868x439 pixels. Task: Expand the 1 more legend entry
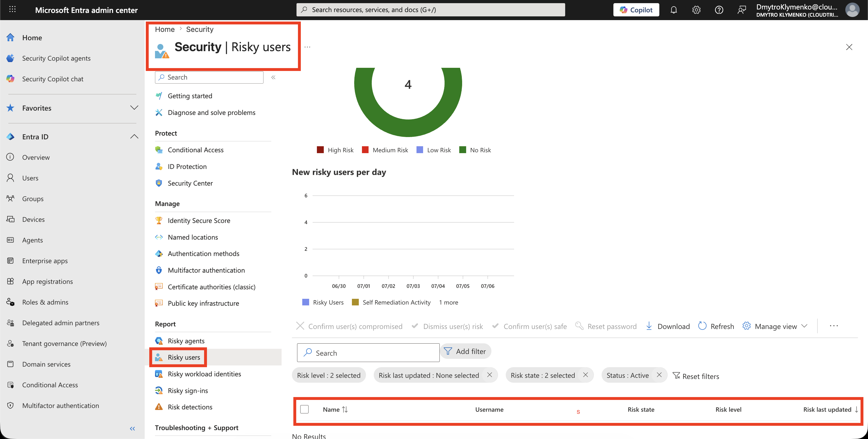click(x=448, y=303)
